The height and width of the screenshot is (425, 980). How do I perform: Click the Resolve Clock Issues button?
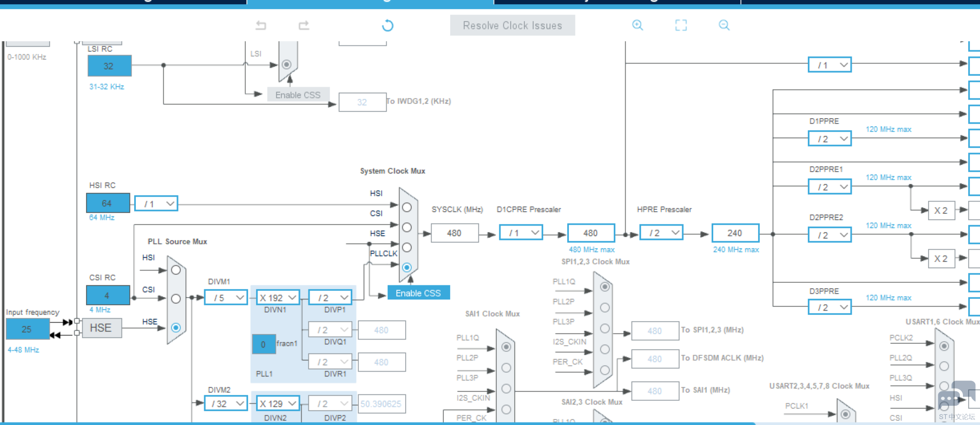[512, 25]
